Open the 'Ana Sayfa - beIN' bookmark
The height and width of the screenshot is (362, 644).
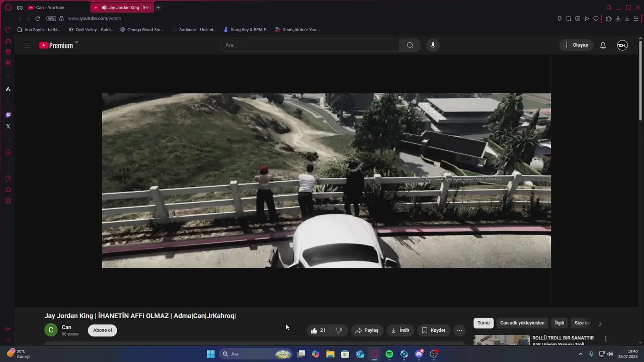point(39,30)
